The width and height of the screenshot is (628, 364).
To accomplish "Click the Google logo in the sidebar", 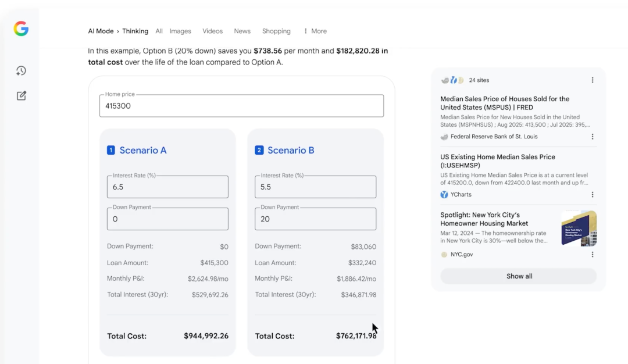I will tap(21, 28).
